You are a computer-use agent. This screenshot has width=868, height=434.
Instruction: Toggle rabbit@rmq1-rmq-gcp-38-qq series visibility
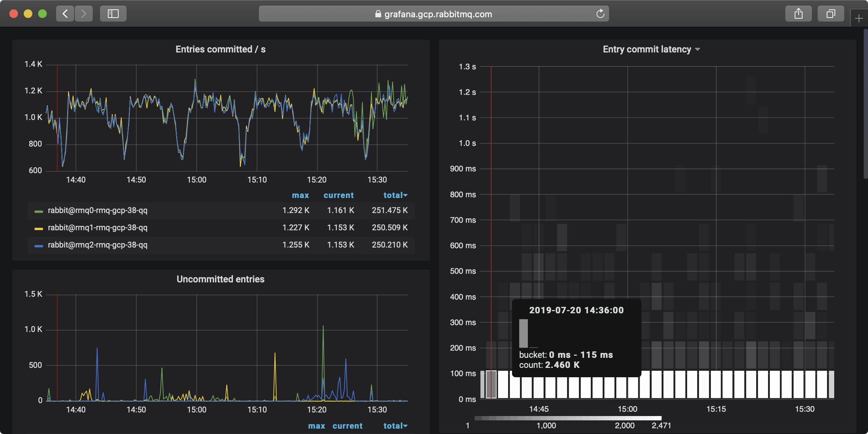(x=97, y=228)
